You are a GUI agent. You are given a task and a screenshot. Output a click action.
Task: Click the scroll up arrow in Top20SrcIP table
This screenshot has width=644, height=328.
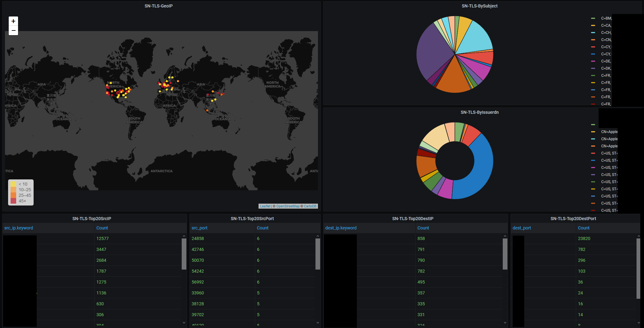[184, 236]
